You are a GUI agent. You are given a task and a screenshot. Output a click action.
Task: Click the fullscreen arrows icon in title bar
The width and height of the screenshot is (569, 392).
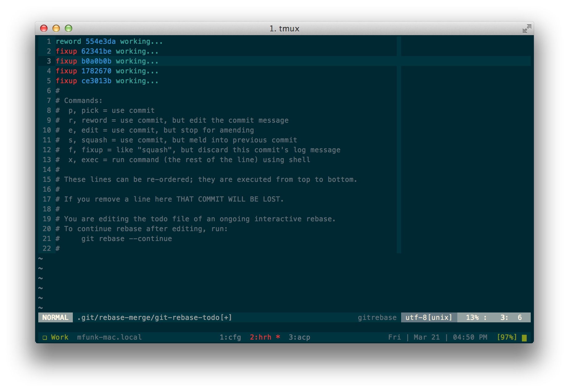pyautogui.click(x=527, y=29)
